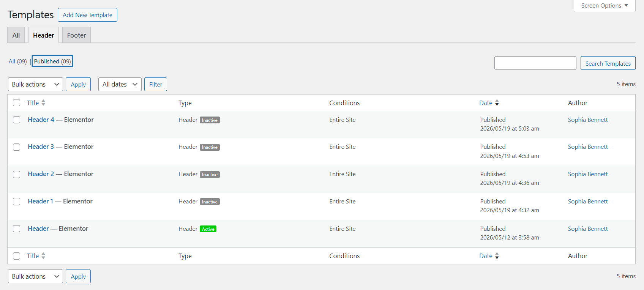Check the Header 2 row checkbox
Image resolution: width=644 pixels, height=290 pixels.
tap(17, 174)
